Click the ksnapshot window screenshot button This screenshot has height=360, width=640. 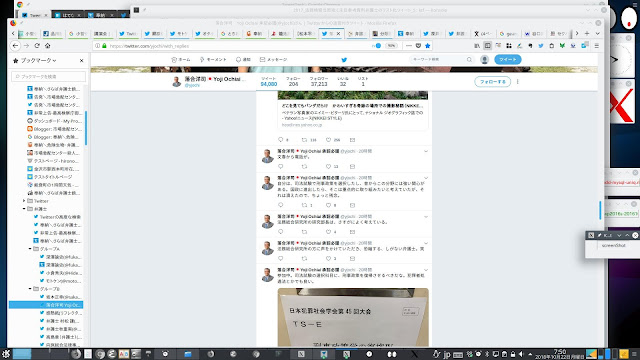pos(614,245)
